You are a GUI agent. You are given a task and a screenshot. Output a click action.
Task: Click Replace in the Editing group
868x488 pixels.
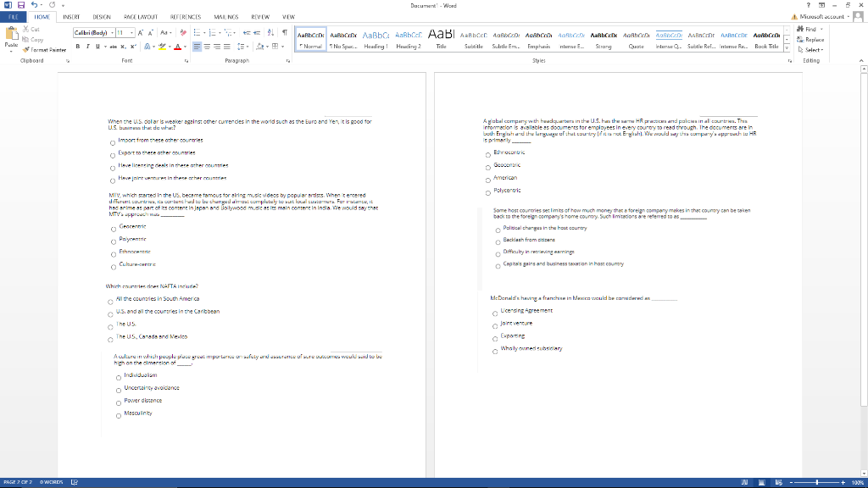click(810, 39)
